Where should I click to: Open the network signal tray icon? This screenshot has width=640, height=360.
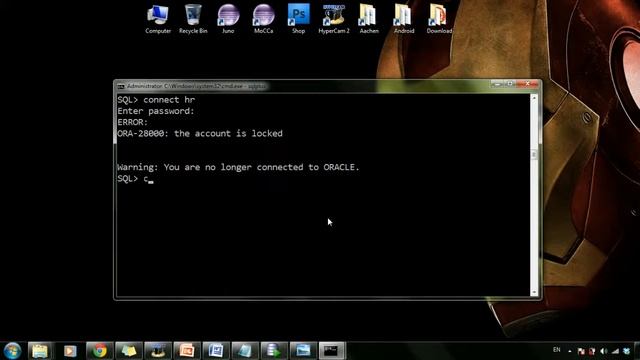tap(615, 351)
